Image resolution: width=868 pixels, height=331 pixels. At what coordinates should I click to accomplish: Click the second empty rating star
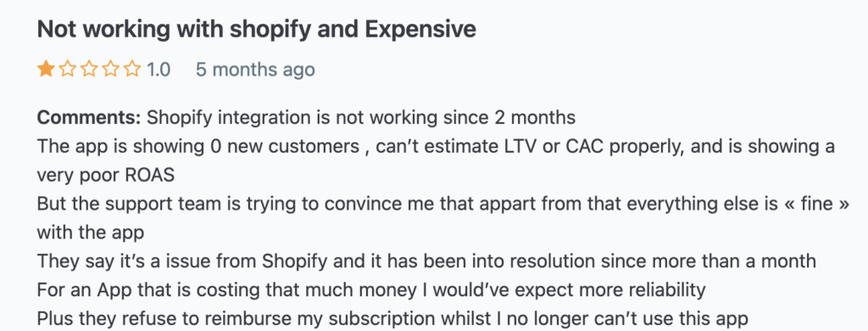[x=68, y=70]
